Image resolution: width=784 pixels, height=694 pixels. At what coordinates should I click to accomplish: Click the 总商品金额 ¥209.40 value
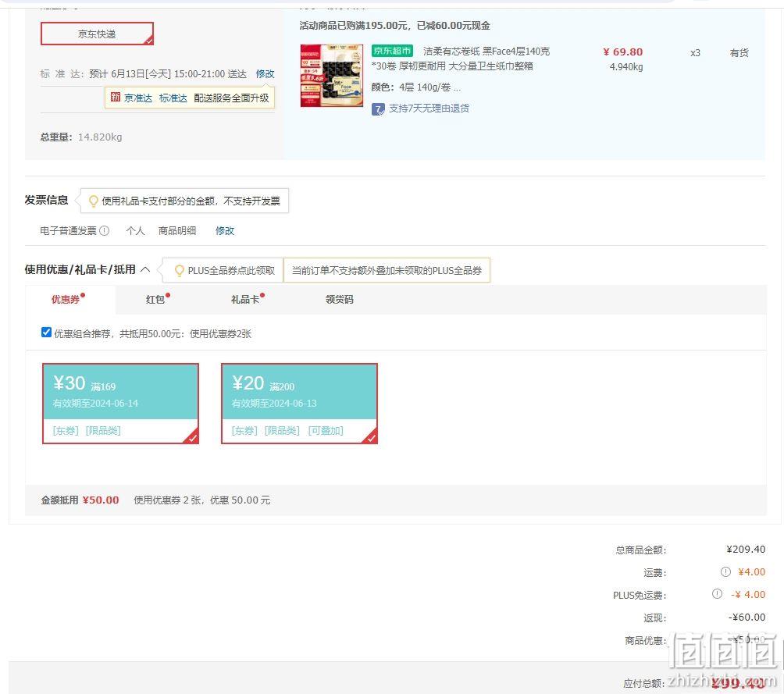tap(746, 549)
